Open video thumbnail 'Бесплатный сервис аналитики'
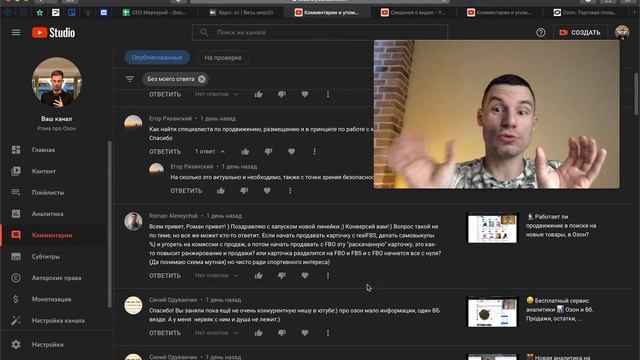 pyautogui.click(x=492, y=312)
